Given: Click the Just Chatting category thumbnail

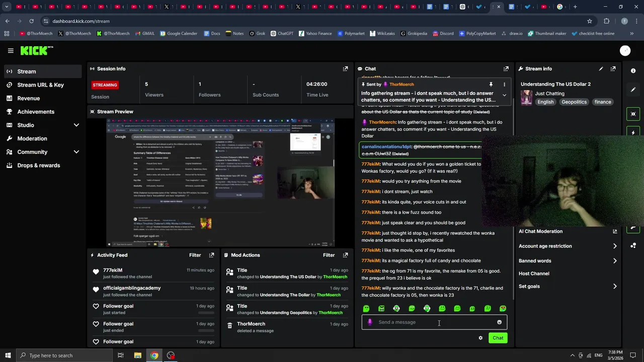Looking at the screenshot, I should [x=526, y=98].
